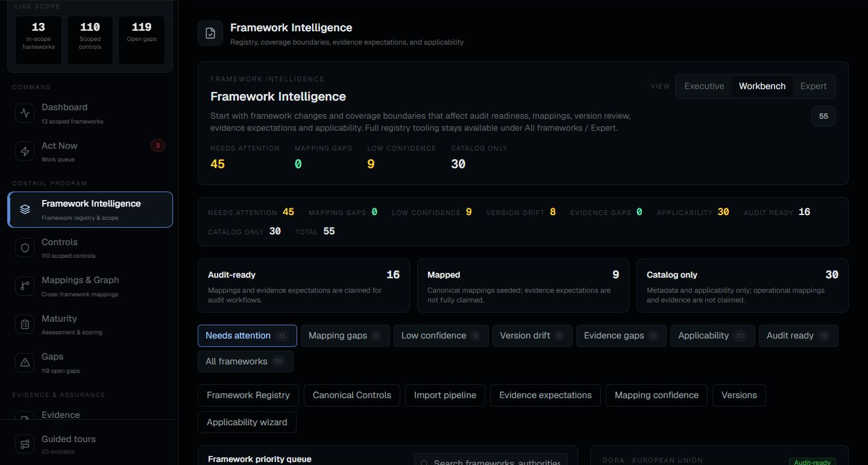Image resolution: width=868 pixels, height=465 pixels.
Task: Switch view to Expert
Action: (x=813, y=86)
